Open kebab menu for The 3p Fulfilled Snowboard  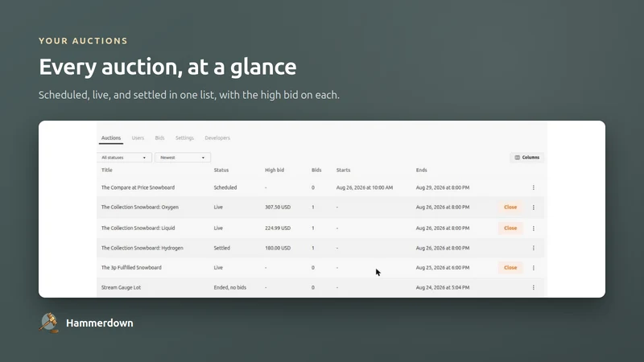click(x=534, y=268)
